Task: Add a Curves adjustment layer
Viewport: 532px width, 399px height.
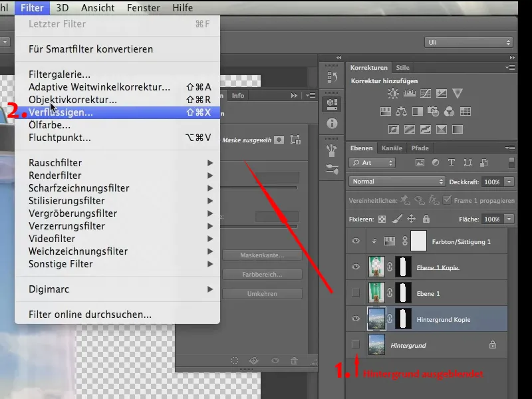Action: pos(425,93)
